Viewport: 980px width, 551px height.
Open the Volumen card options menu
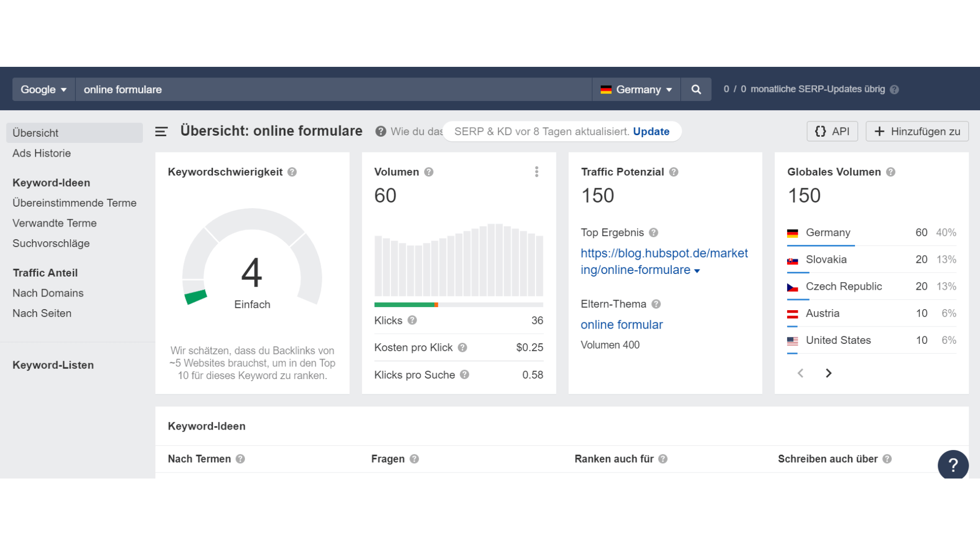pos(536,172)
